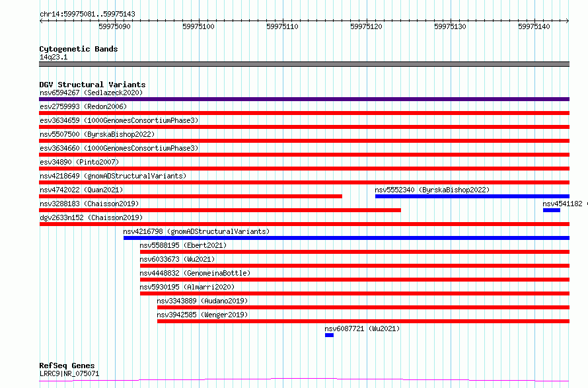The image size is (588, 388).
Task: Select the esv2759993 (Redon2006) variant label
Action: tap(83, 106)
